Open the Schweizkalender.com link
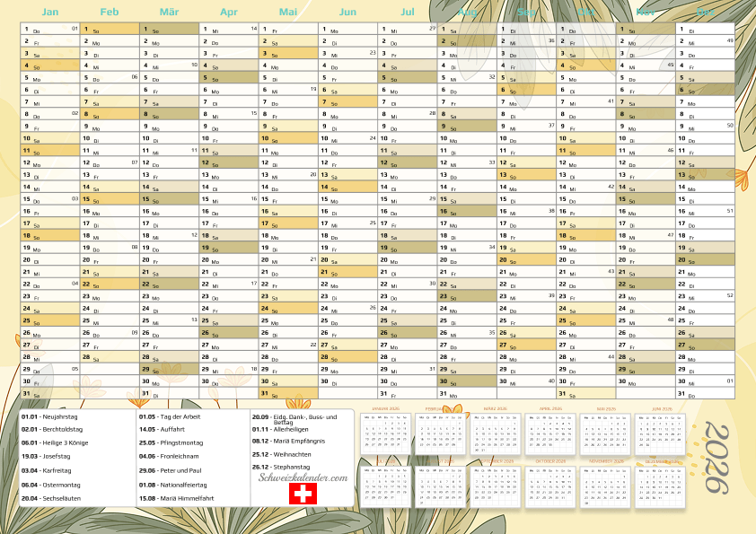The image size is (756, 534). click(303, 479)
